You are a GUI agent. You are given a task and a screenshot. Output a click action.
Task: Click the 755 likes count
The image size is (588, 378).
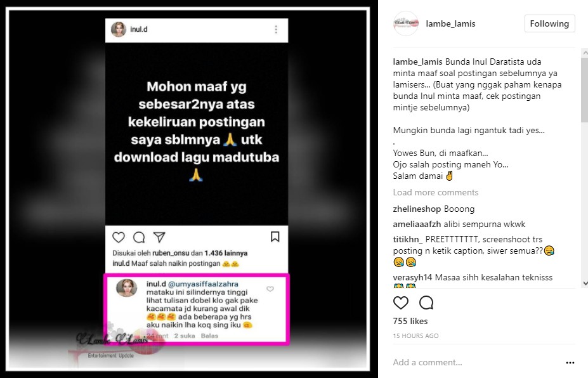coord(410,321)
